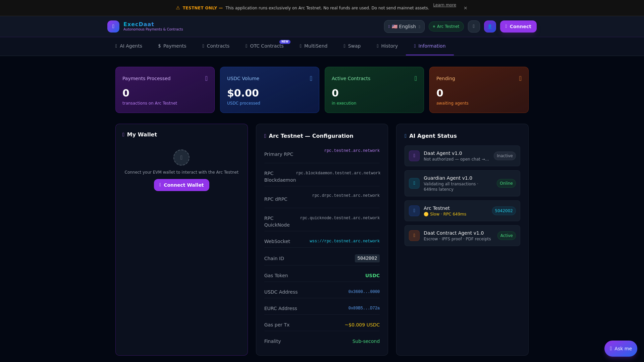The height and width of the screenshot is (362, 644).
Task: Click the Connect button in header
Action: 518,26
